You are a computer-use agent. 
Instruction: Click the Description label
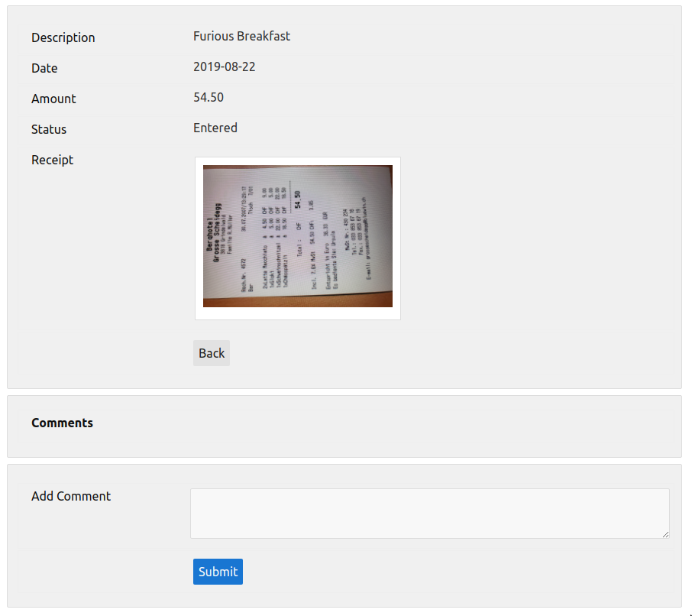63,37
